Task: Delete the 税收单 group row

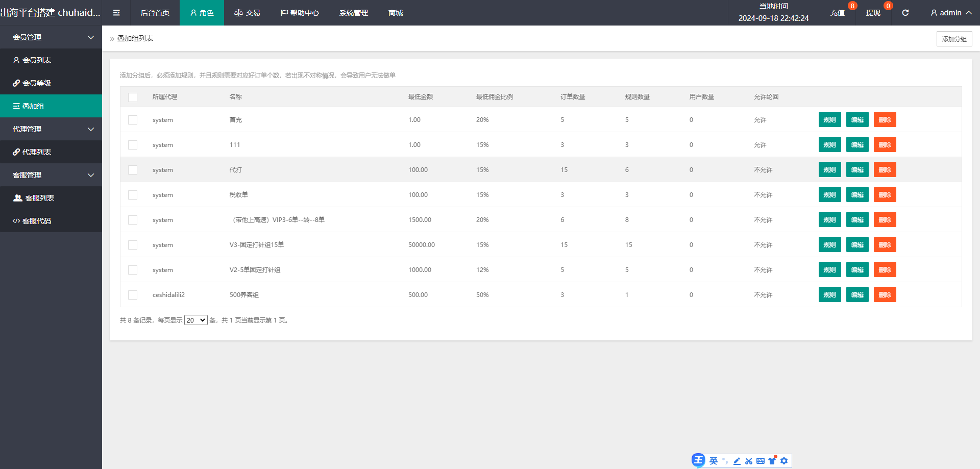Action: (885, 195)
